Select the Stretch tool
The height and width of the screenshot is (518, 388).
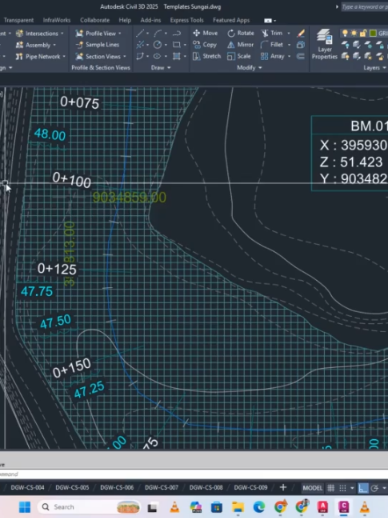click(x=207, y=56)
